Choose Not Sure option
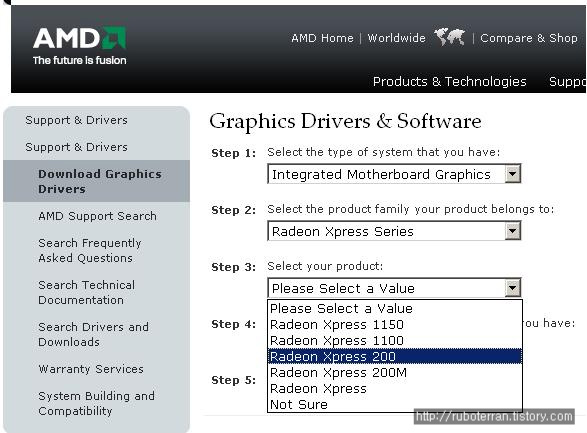Viewport: 587px width, 433px height. [x=395, y=405]
